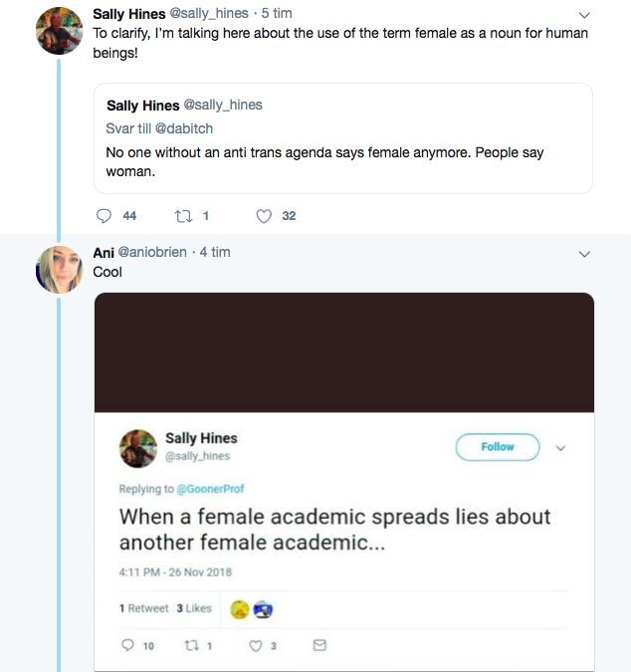This screenshot has height=672, width=631.
Task: Click the retweet icon in the embedded tweet
Action: (191, 645)
